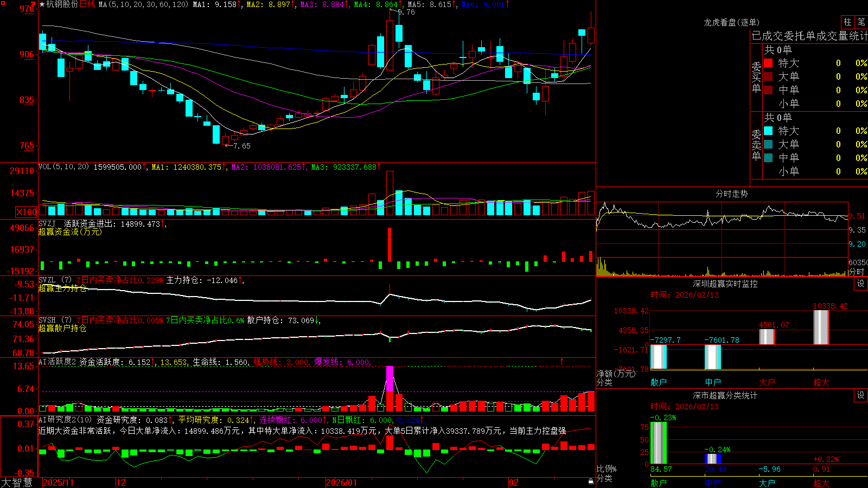Click the 9.76 high price label

[x=406, y=12]
